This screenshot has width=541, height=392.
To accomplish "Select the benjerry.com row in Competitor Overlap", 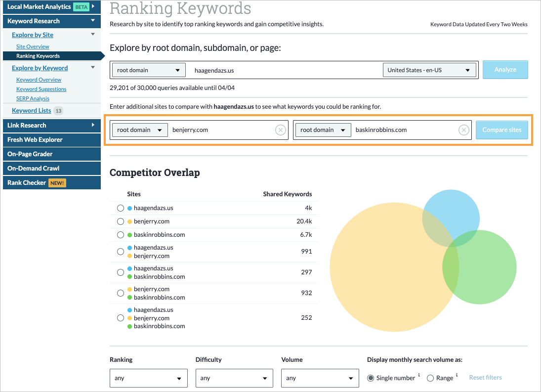I will tap(120, 221).
